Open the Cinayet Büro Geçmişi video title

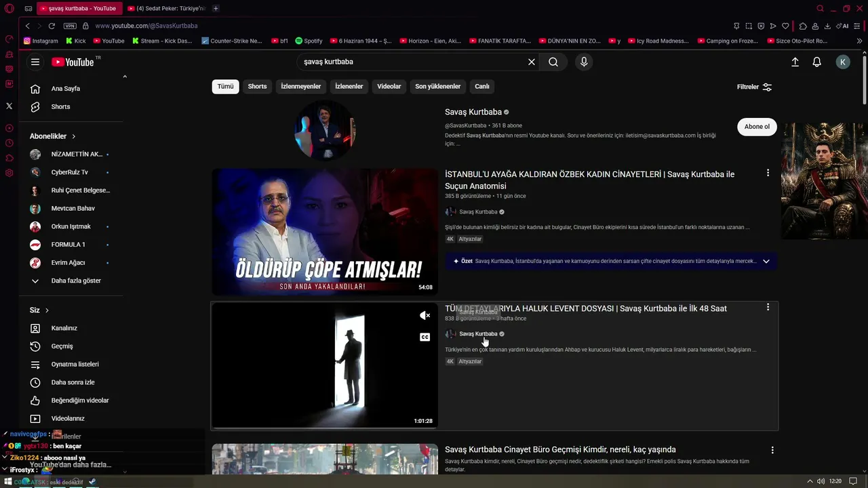click(560, 449)
